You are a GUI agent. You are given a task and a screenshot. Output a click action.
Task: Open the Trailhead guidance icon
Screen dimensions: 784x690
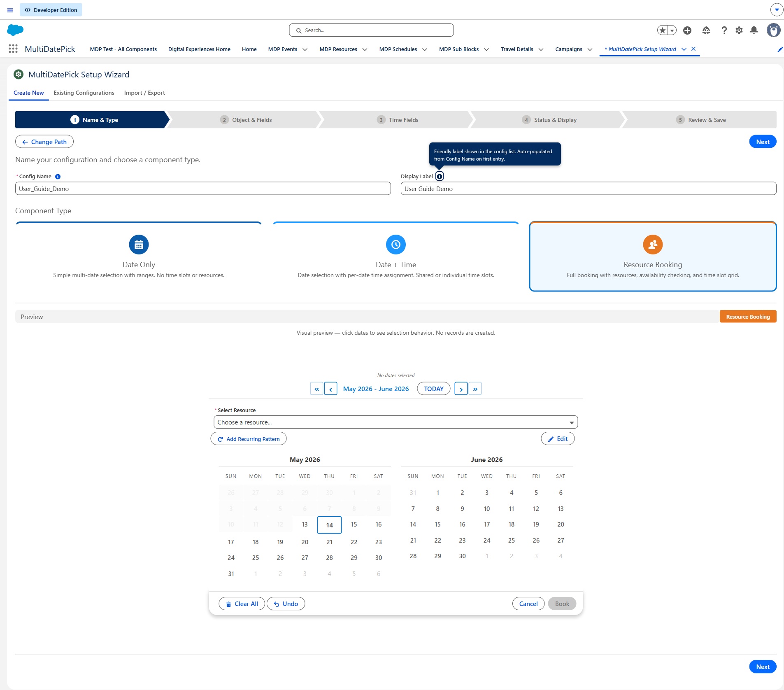706,30
